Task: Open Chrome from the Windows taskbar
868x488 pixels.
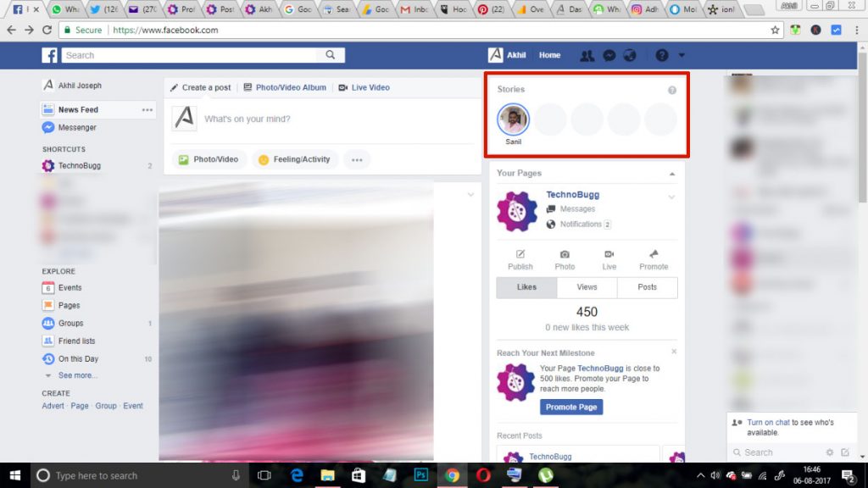Action: pos(453,475)
